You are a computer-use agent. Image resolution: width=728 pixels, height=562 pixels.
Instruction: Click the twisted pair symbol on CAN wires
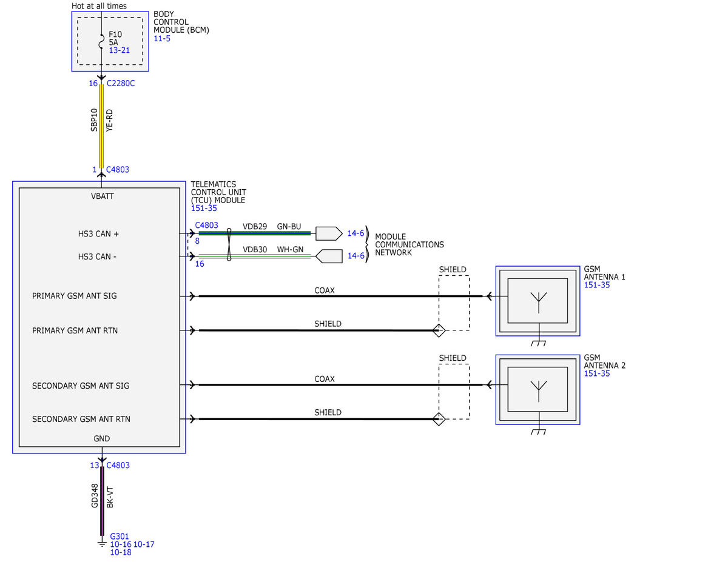point(229,244)
